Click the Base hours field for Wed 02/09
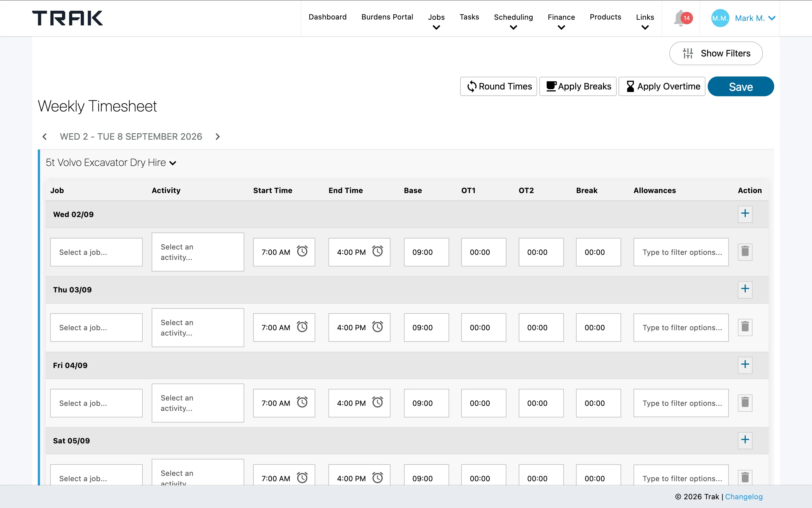This screenshot has width=812, height=508. point(426,252)
